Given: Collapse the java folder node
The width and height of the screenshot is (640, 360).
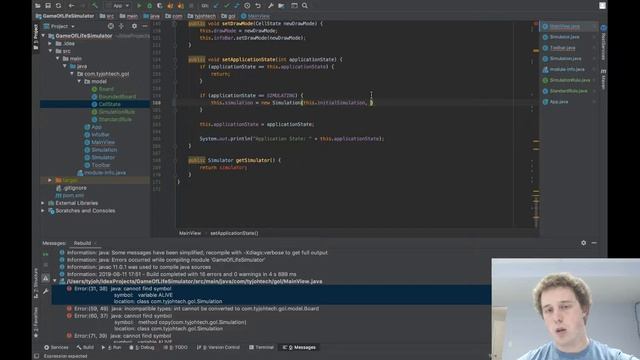Looking at the screenshot, I should pyautogui.click(x=65, y=66).
